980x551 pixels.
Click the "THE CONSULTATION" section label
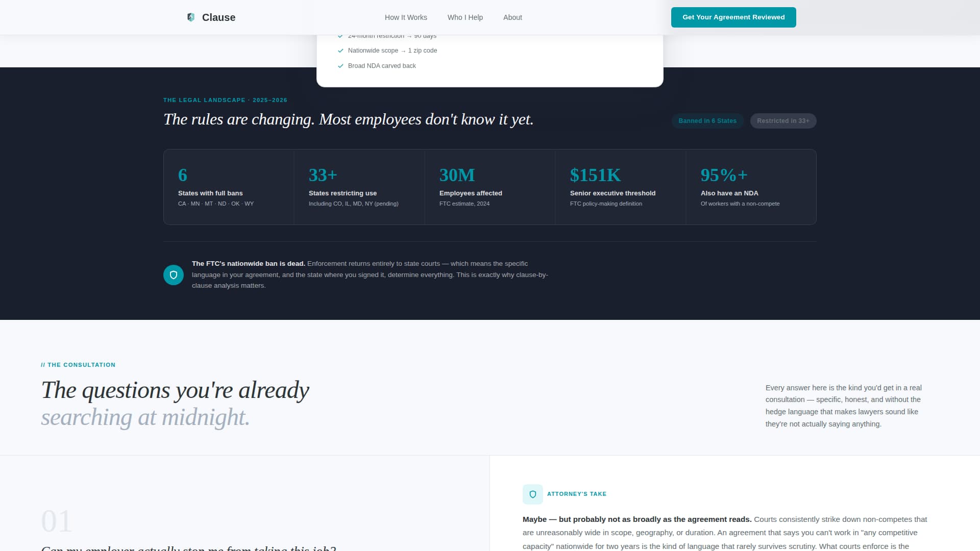(78, 365)
